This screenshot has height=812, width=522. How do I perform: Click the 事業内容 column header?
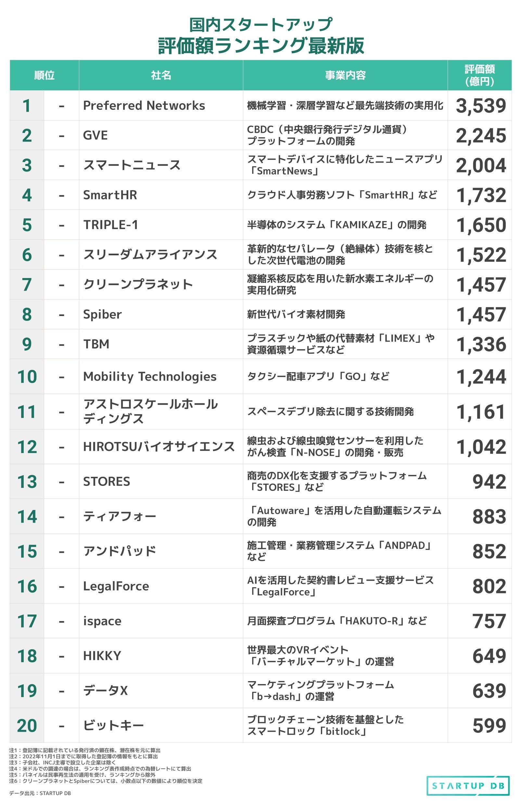[x=345, y=75]
